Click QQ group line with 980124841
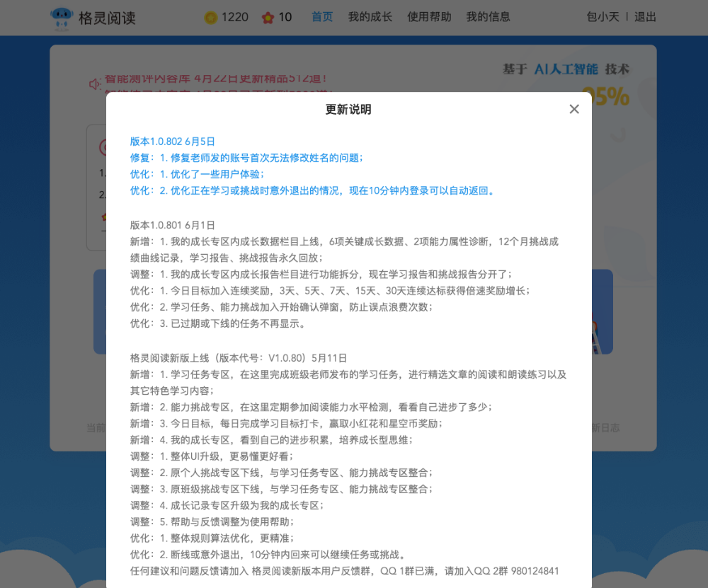Screen dimensions: 708x588 click(x=345, y=571)
